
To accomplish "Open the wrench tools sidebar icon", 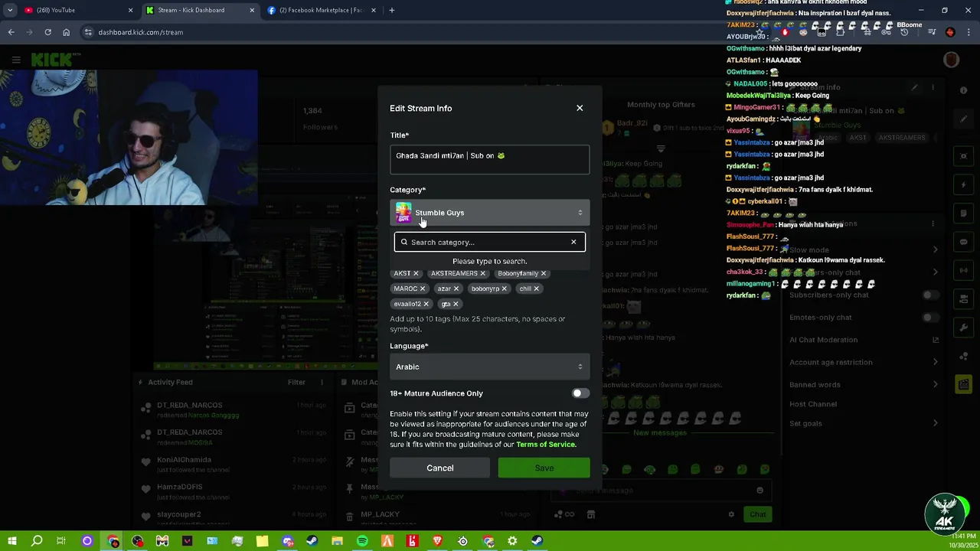I will point(964,328).
